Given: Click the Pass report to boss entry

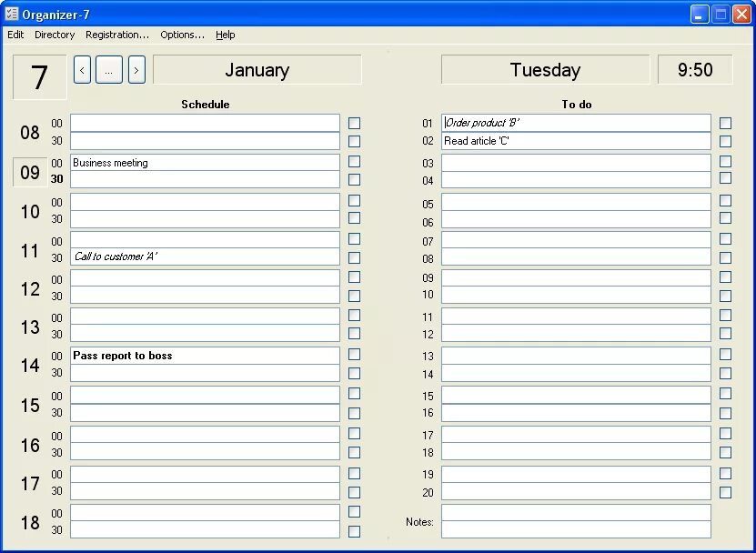Looking at the screenshot, I should (x=205, y=356).
